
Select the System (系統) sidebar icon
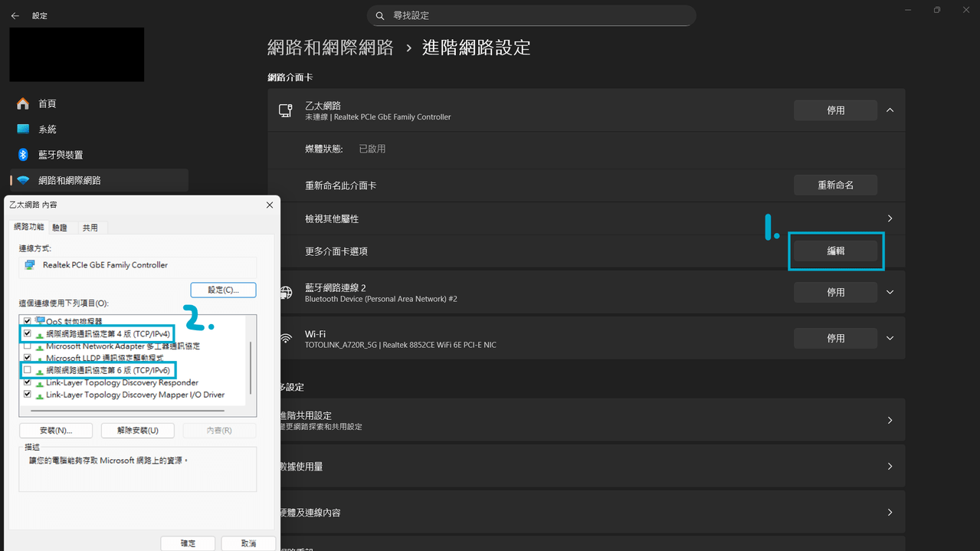(x=23, y=130)
